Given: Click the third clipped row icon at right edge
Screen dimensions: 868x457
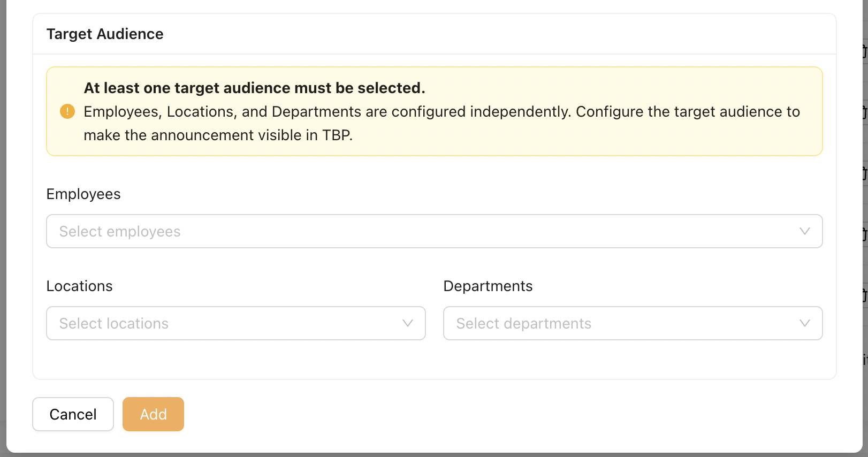Looking at the screenshot, I should click(x=865, y=173).
